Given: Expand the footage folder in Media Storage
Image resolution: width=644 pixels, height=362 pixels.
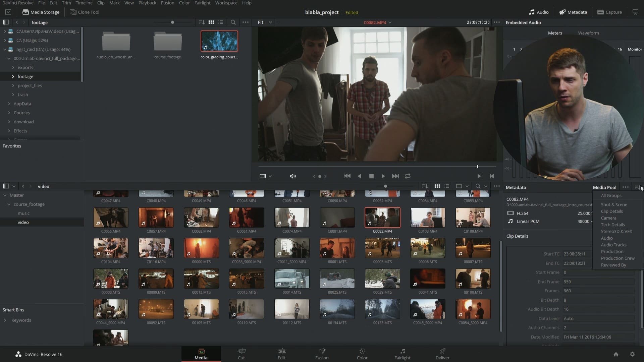Looking at the screenshot, I should pyautogui.click(x=13, y=76).
